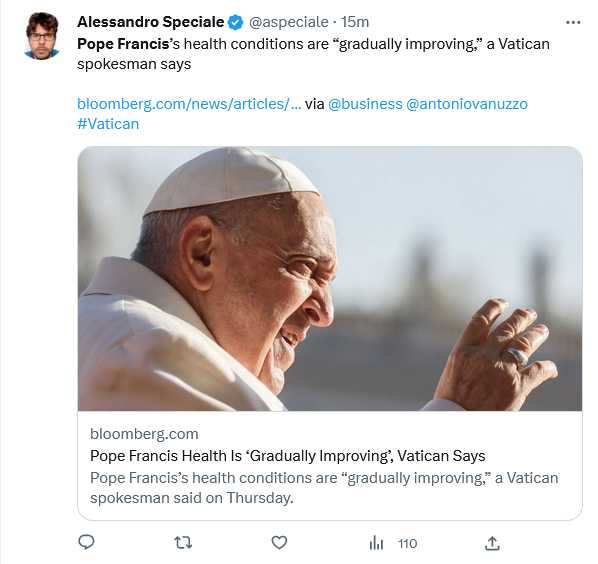
Task: View analytics via the bar chart icon
Action: click(376, 543)
